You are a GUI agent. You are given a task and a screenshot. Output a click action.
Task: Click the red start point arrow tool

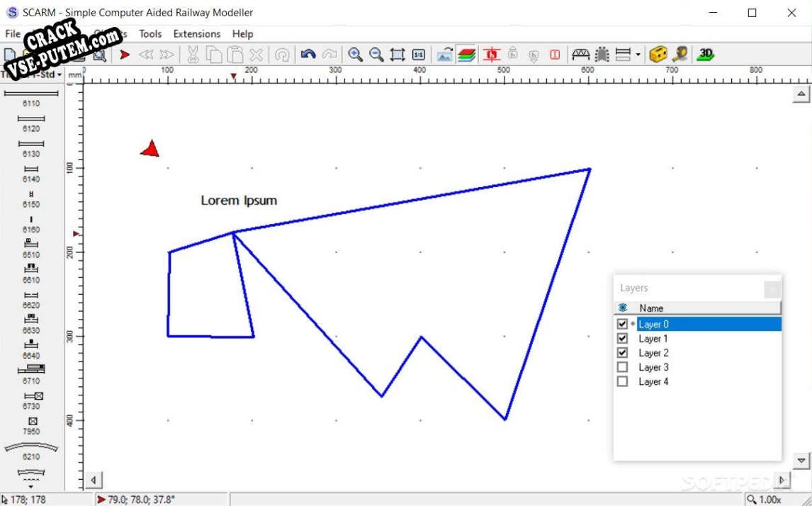pos(125,55)
